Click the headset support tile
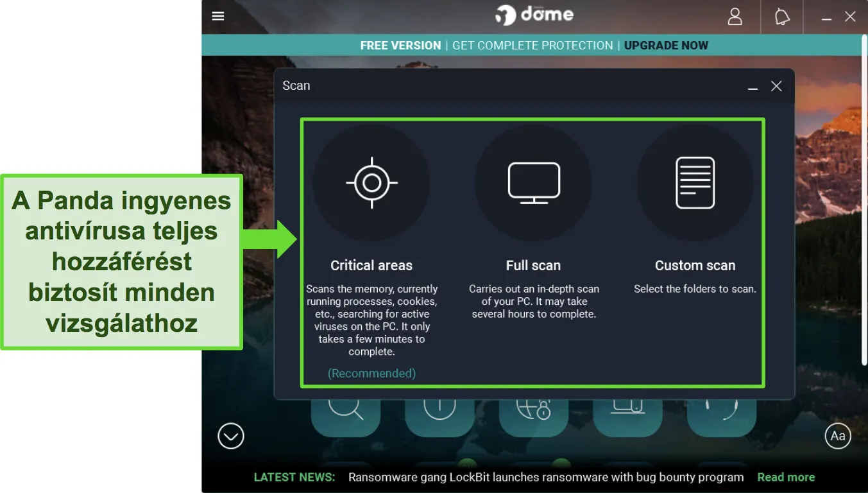 (722, 417)
